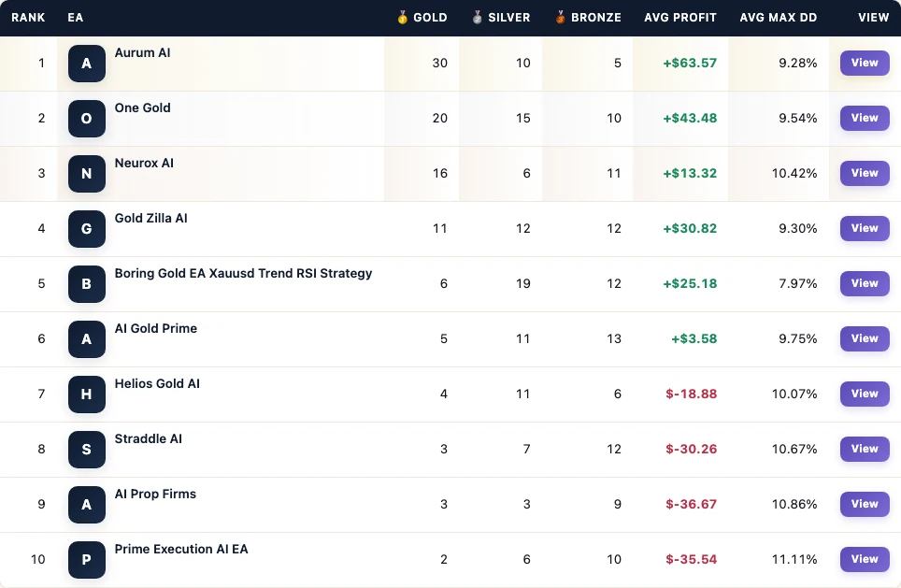This screenshot has height=588, width=901.
Task: Click the +$3.58 profit value
Action: coord(694,339)
